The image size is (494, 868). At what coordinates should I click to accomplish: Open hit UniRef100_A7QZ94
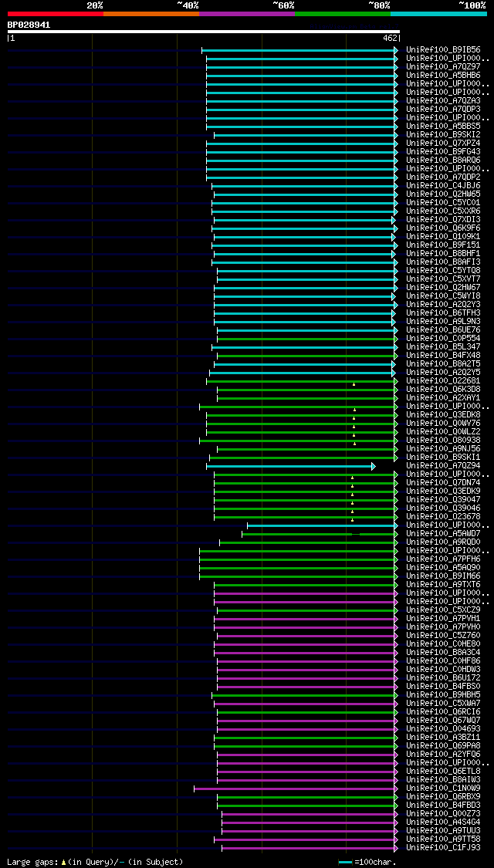443,465
